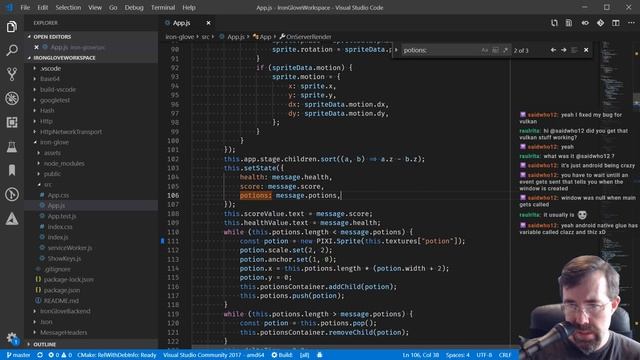This screenshot has width=640, height=360.
Task: Open the Manage gear menu
Action: [x=12, y=338]
